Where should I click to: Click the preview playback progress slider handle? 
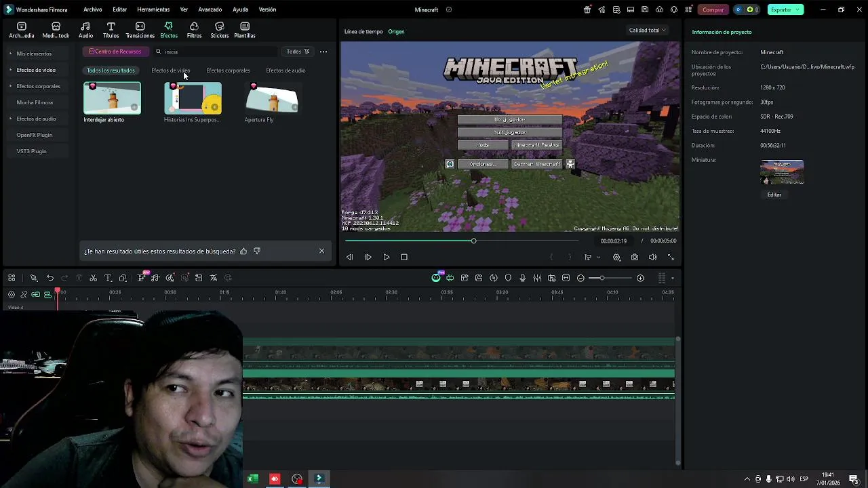473,241
